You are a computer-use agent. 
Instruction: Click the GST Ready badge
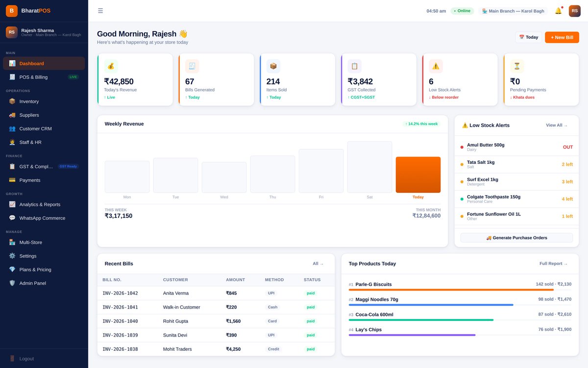[68, 166]
